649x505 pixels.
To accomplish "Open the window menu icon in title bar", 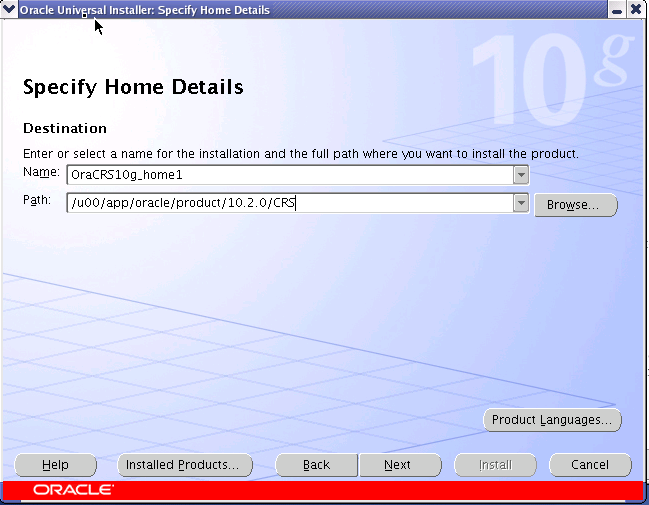I will [9, 9].
